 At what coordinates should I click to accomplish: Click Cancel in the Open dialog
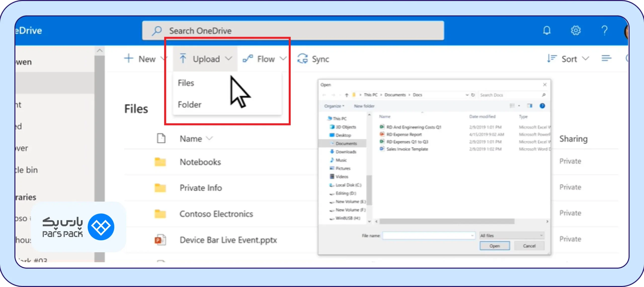[529, 246]
